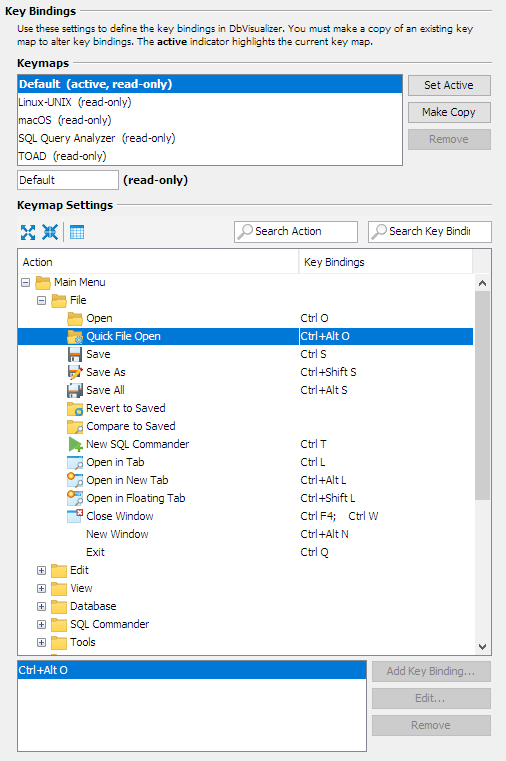Expand the Edit tree node
This screenshot has width=506, height=761.
tap(42, 570)
